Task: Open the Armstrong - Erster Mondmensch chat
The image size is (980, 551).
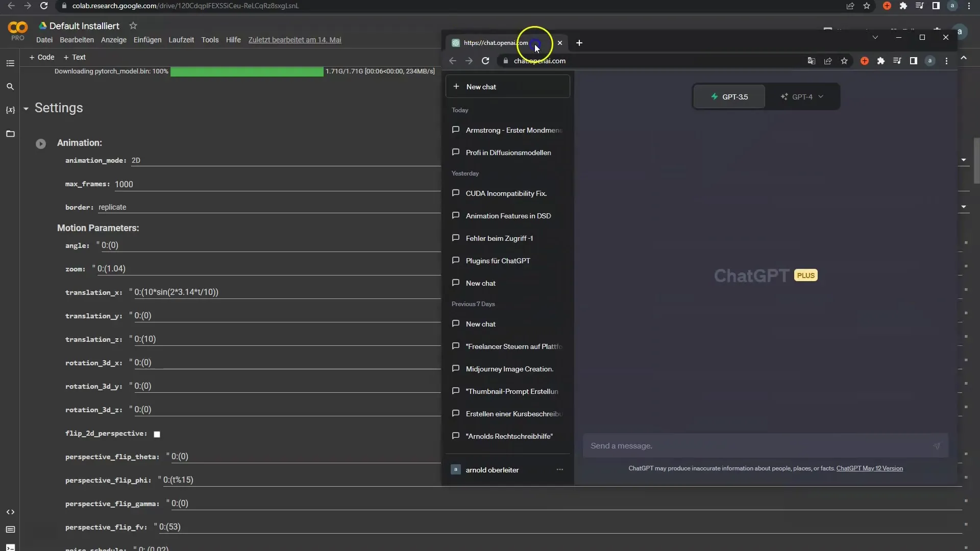Action: (508, 130)
